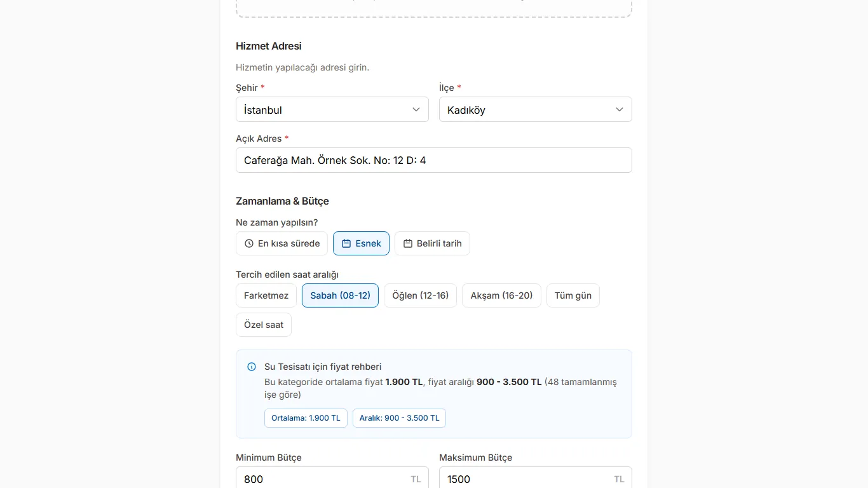Click the Zamanlama & Bütçe heading
868x488 pixels.
tap(282, 201)
